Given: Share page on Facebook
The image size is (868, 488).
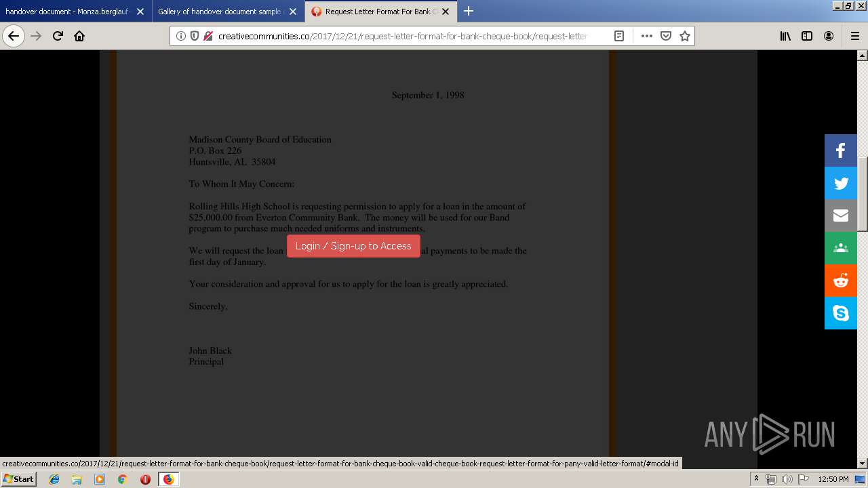Looking at the screenshot, I should pos(841,150).
